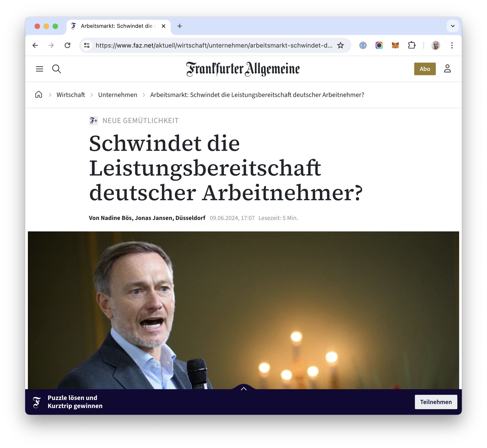The image size is (487, 448).
Task: Open user account login icon
Action: click(447, 69)
